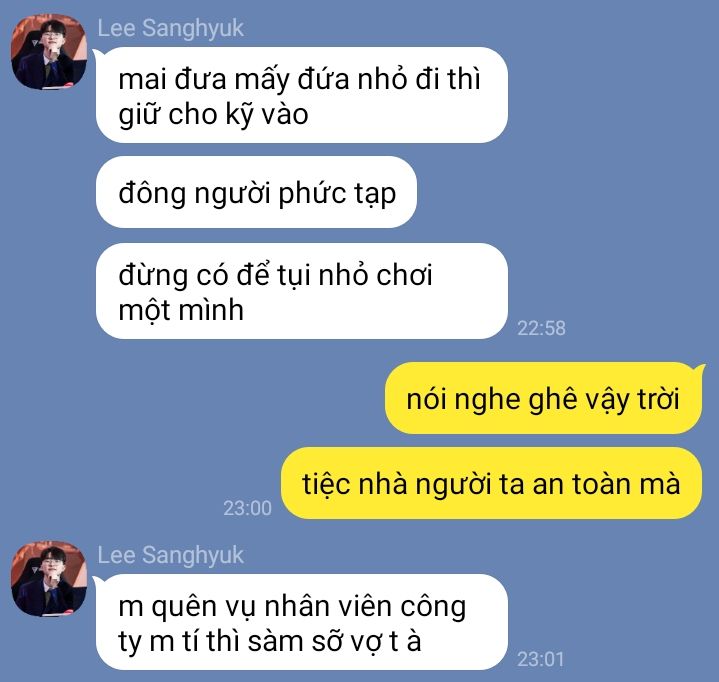Click the words 'một mình' in the third bubble

pyautogui.click(x=181, y=311)
